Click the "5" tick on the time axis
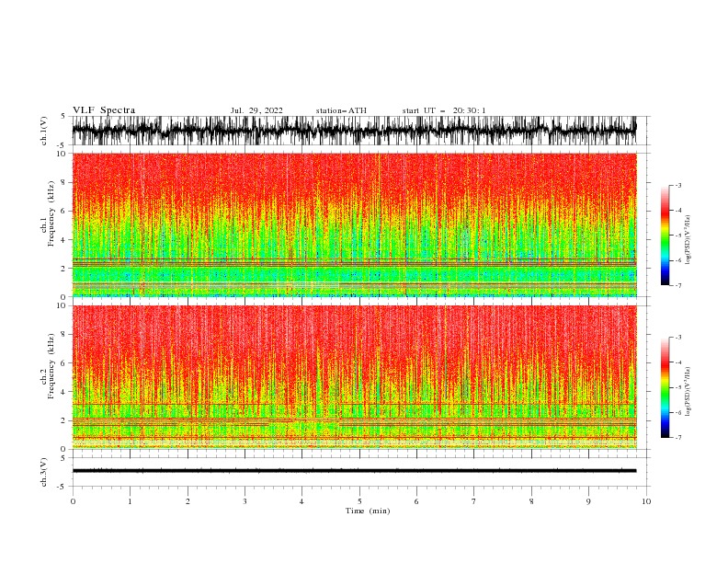Image resolution: width=728 pixels, height=563 pixels. [359, 501]
